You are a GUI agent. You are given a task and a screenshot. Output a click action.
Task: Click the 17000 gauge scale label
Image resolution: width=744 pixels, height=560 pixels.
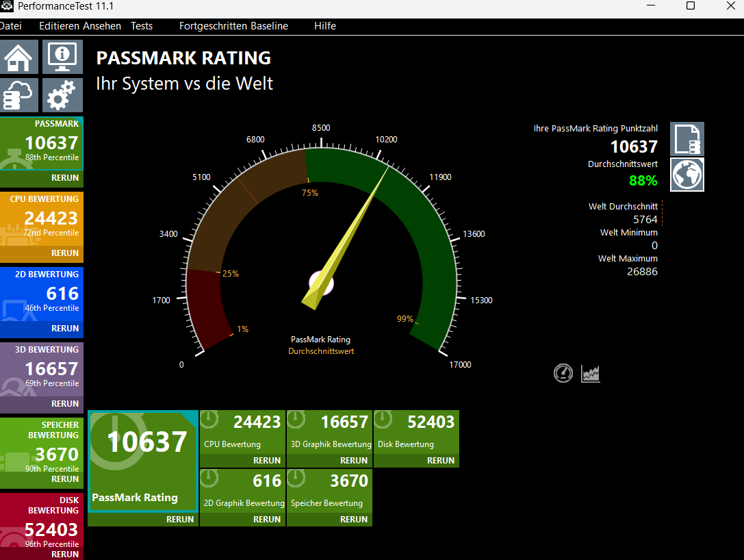pos(460,364)
